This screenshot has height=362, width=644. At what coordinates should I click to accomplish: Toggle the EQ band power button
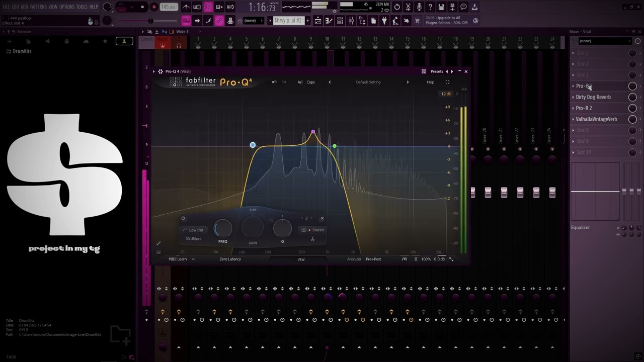[183, 218]
